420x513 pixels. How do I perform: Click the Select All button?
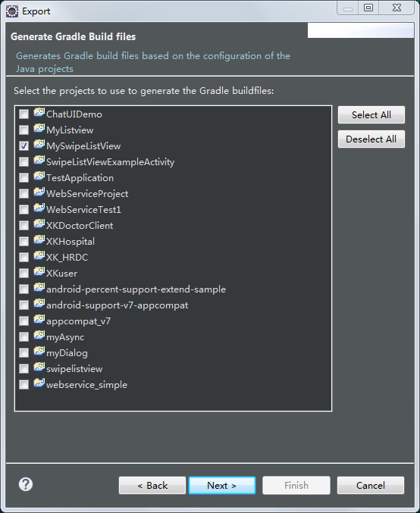click(x=371, y=115)
